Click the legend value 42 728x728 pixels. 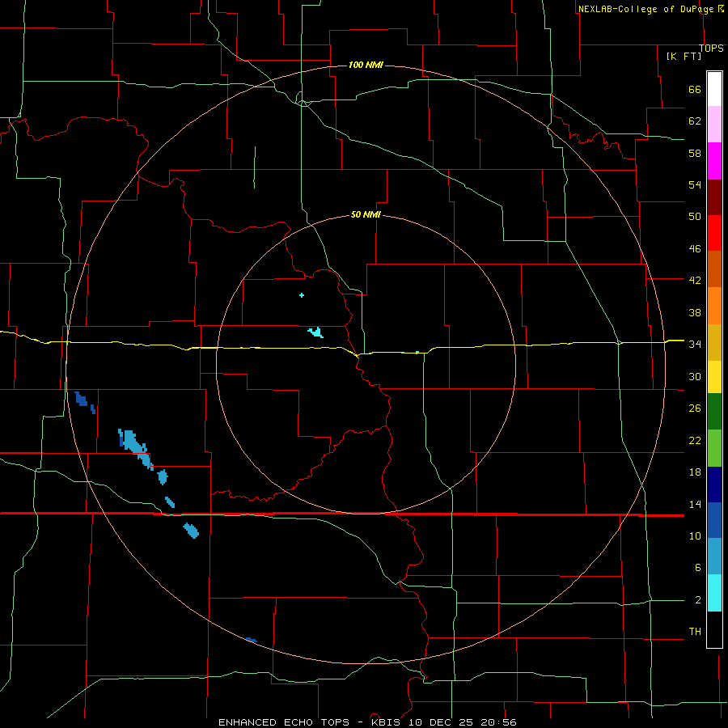[695, 281]
